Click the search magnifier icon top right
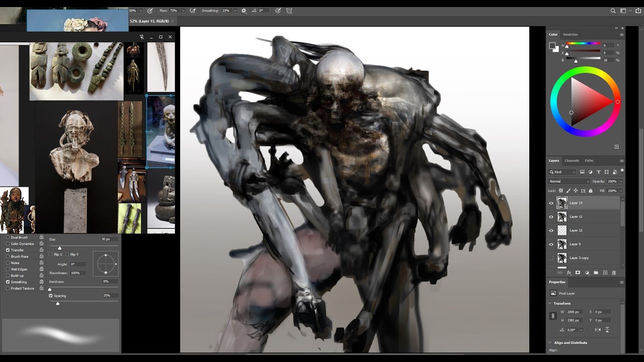 click(613, 11)
